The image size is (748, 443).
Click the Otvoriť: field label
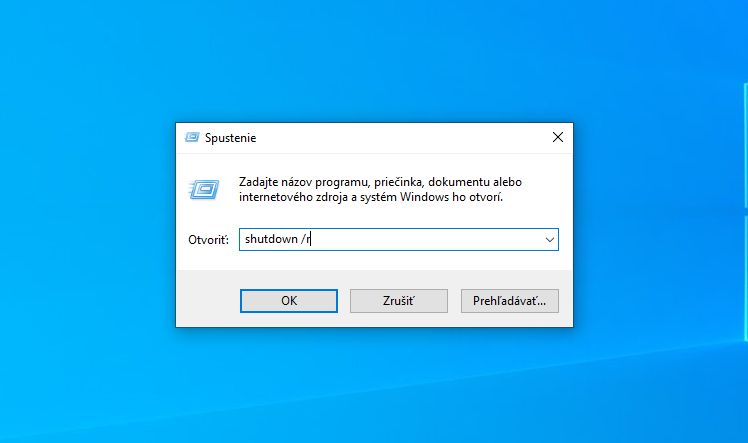click(208, 239)
